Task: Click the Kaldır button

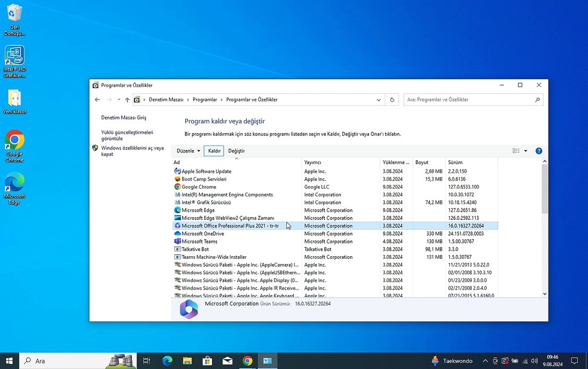Action: pyautogui.click(x=214, y=151)
